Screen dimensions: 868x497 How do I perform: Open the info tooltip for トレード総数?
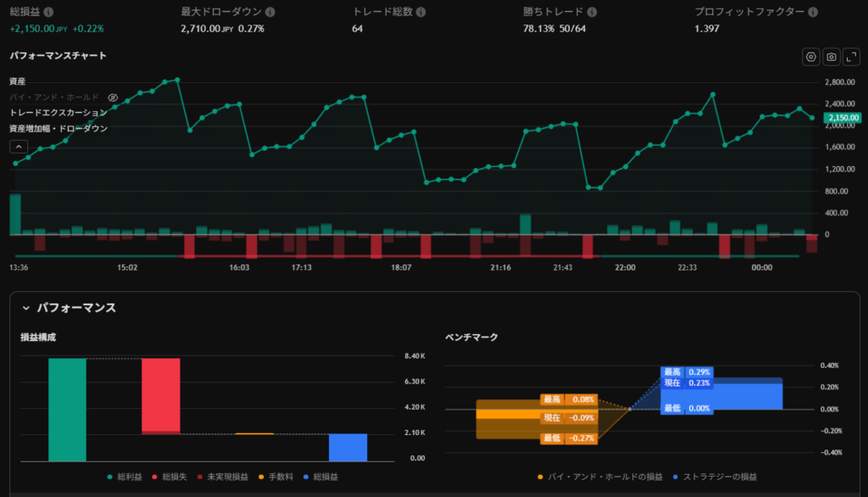421,13
